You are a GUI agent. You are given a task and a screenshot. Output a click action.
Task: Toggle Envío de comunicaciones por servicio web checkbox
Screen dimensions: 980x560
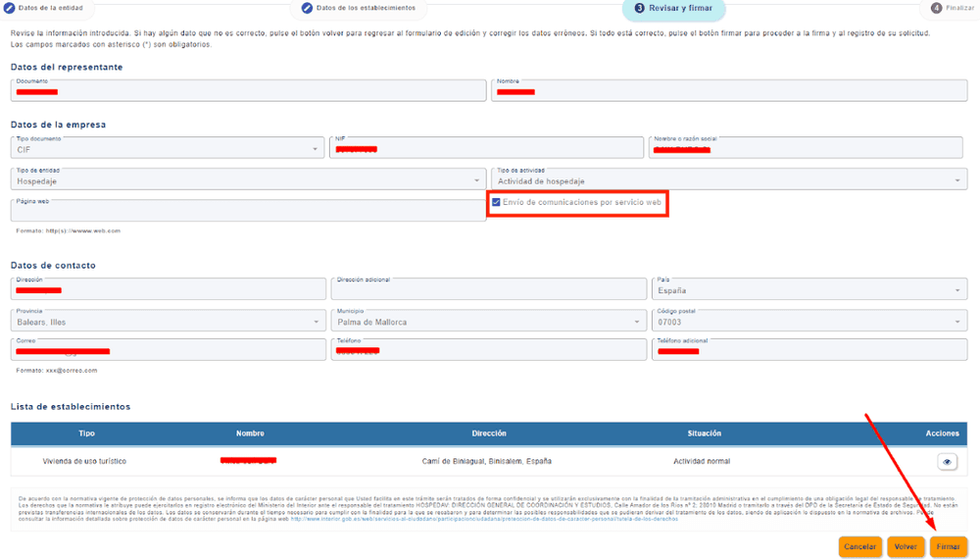tap(496, 203)
